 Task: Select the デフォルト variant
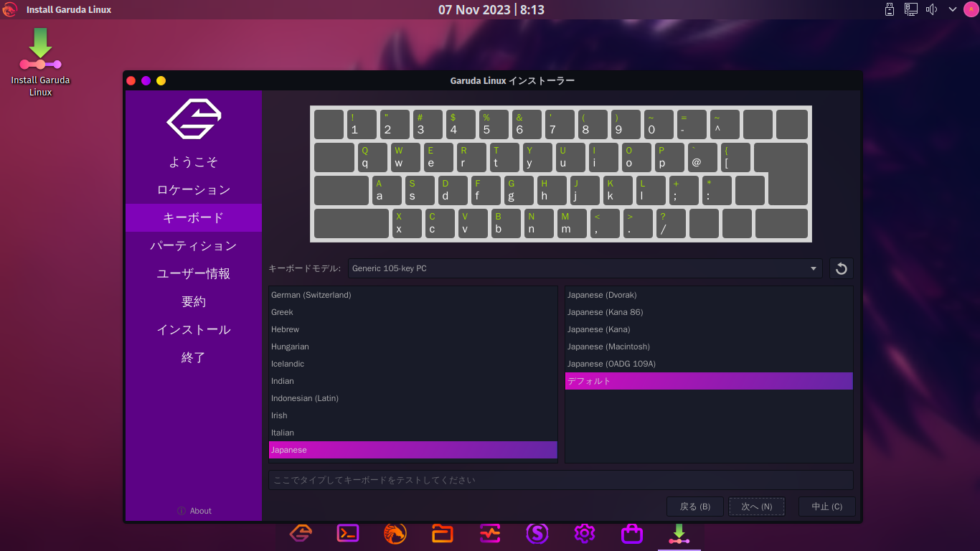coord(709,381)
